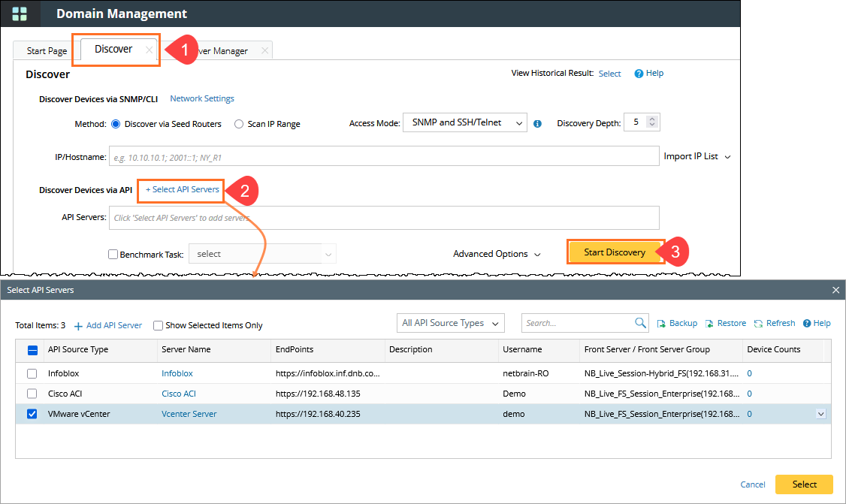846x504 pixels.
Task: Expand Advanced Options
Action: [x=497, y=254]
